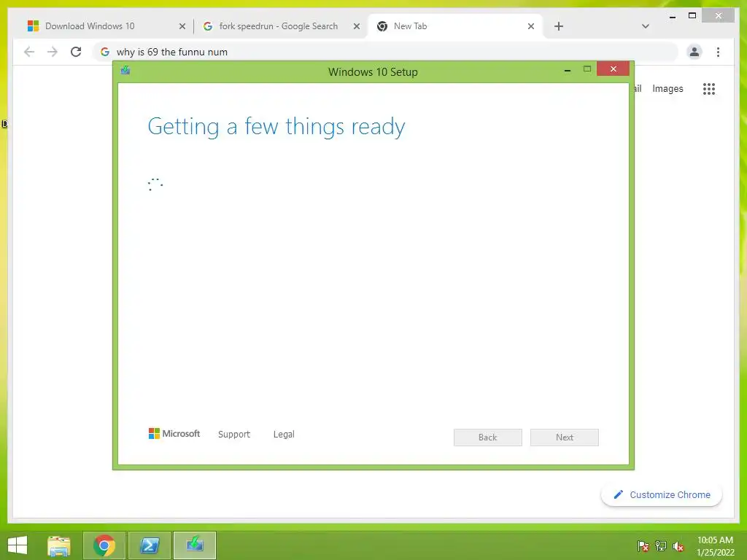Close the New Tab tab
This screenshot has width=747, height=560.
point(531,27)
